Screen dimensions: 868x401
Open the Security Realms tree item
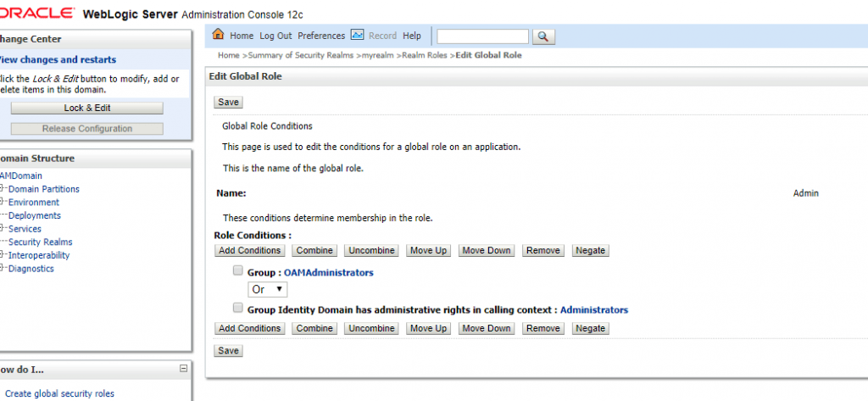40,242
